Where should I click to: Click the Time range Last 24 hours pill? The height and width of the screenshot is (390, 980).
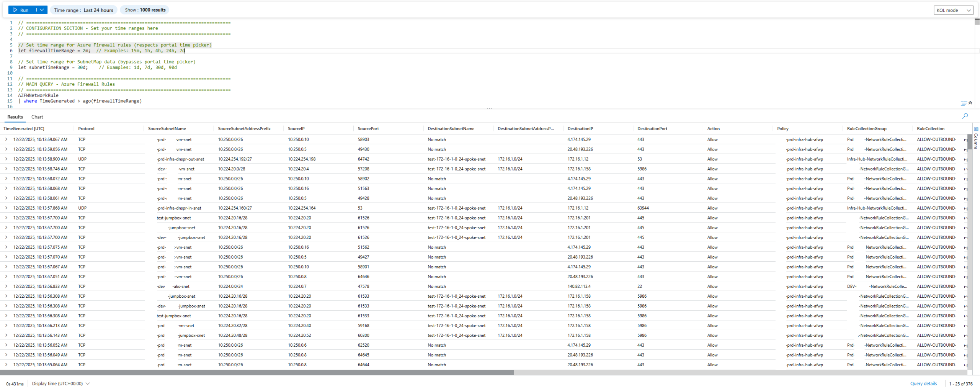(83, 10)
